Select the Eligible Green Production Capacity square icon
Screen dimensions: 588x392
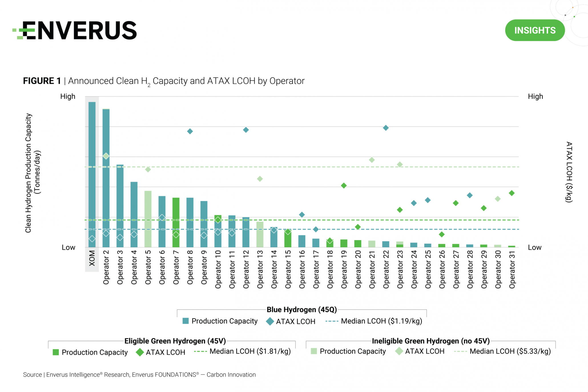click(x=55, y=352)
